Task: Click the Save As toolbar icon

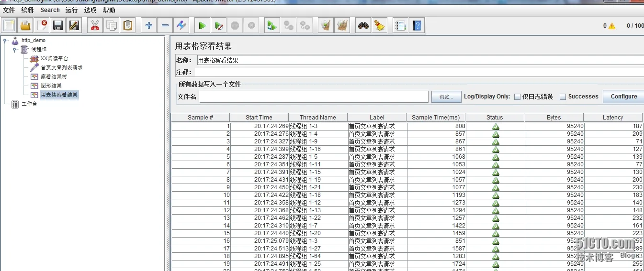Action: (74, 25)
